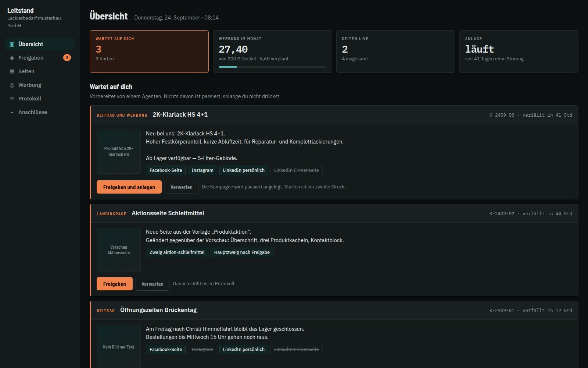Open the Produktfoto 2K-Klarlack HS thumbnail
The image size is (588, 368).
pyautogui.click(x=119, y=152)
